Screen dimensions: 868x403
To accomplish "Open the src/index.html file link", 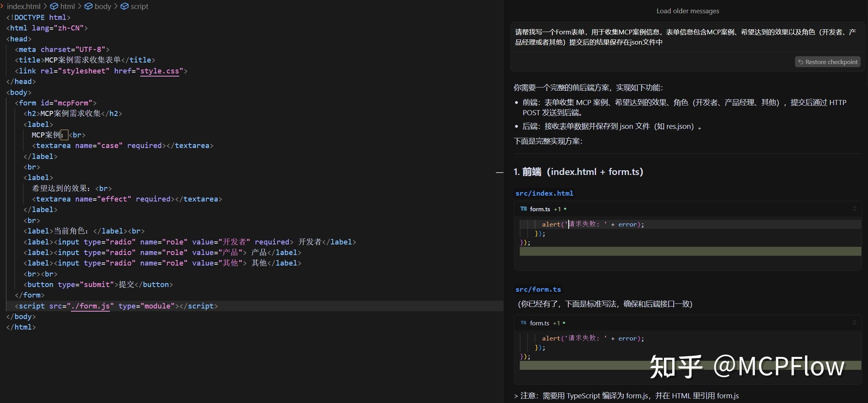I will (x=544, y=193).
